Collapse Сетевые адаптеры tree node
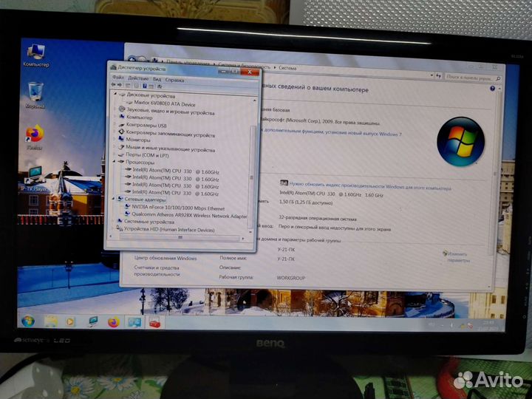 pyautogui.click(x=113, y=199)
